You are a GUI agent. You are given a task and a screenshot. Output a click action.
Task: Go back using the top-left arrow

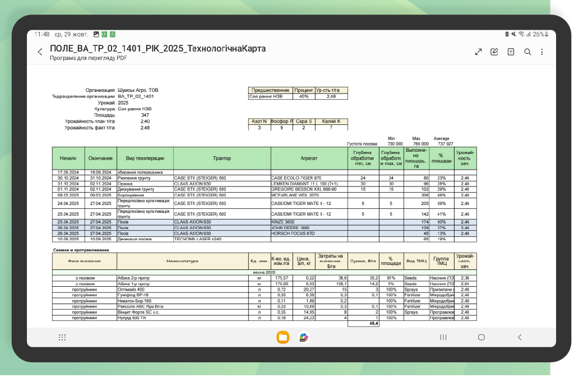click(x=40, y=52)
